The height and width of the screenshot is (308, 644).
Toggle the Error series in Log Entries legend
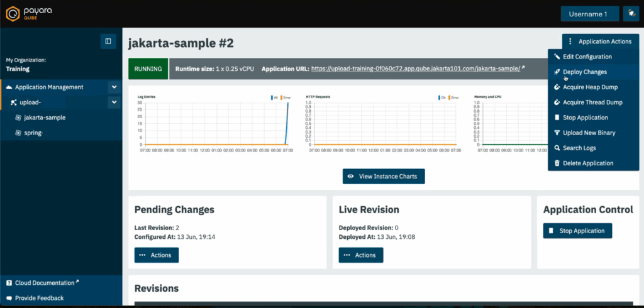coord(284,97)
